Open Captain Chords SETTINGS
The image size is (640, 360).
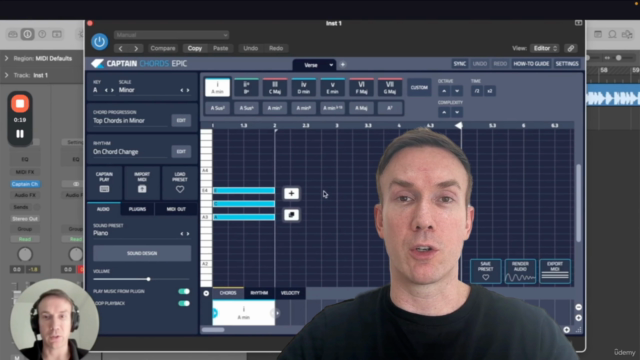(567, 64)
